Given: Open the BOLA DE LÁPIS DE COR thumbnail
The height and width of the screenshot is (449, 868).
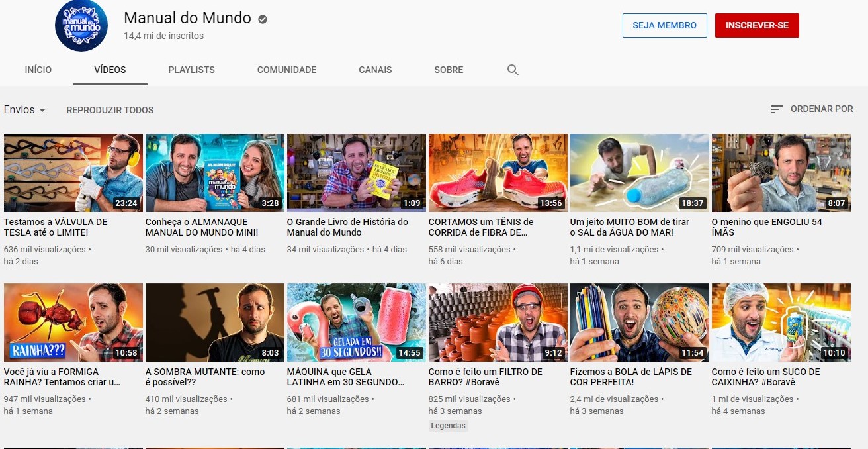Looking at the screenshot, I should point(639,323).
